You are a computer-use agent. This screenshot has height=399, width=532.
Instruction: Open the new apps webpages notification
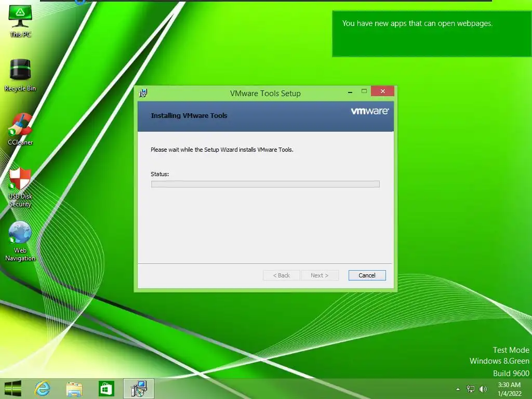431,34
